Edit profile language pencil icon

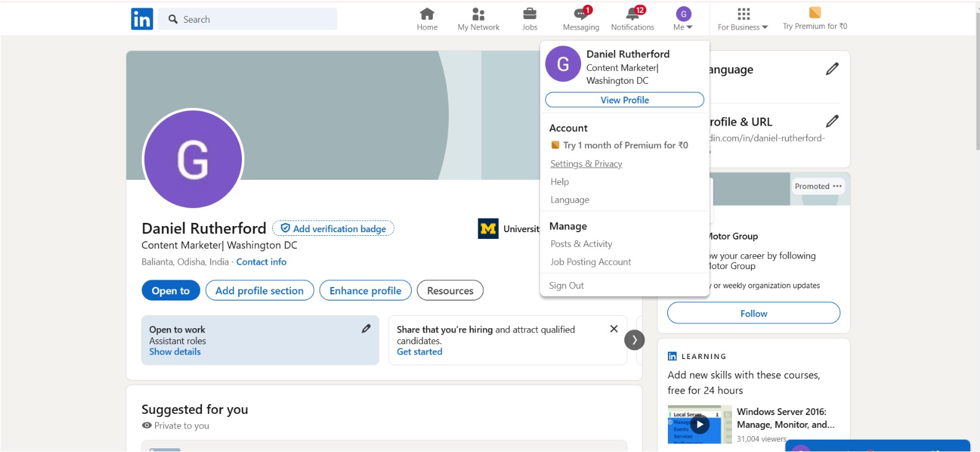pyautogui.click(x=832, y=69)
